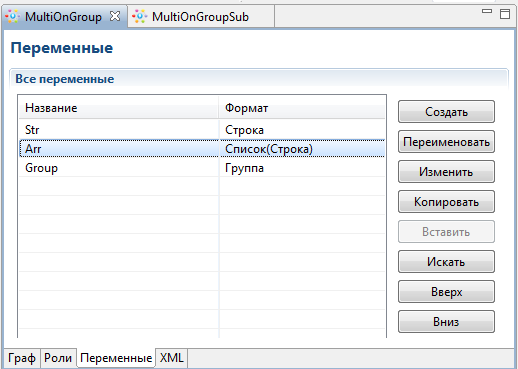Screen dimensions: 518x369
Task: Click the Переименовать button
Action: click(x=446, y=142)
